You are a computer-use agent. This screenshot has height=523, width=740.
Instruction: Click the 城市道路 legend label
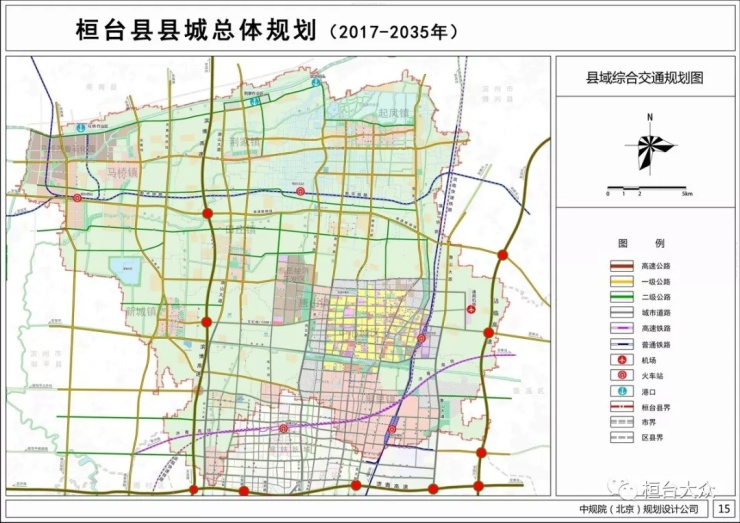pyautogui.click(x=656, y=313)
